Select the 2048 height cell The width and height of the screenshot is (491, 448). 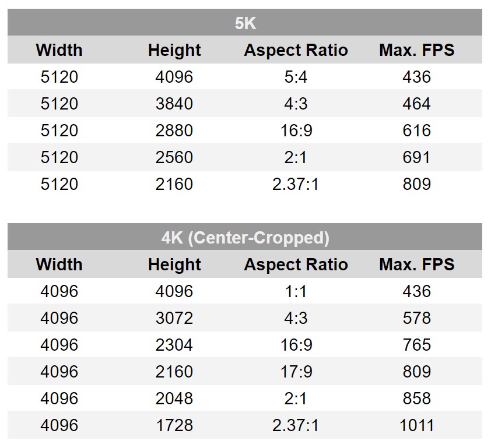tap(174, 398)
